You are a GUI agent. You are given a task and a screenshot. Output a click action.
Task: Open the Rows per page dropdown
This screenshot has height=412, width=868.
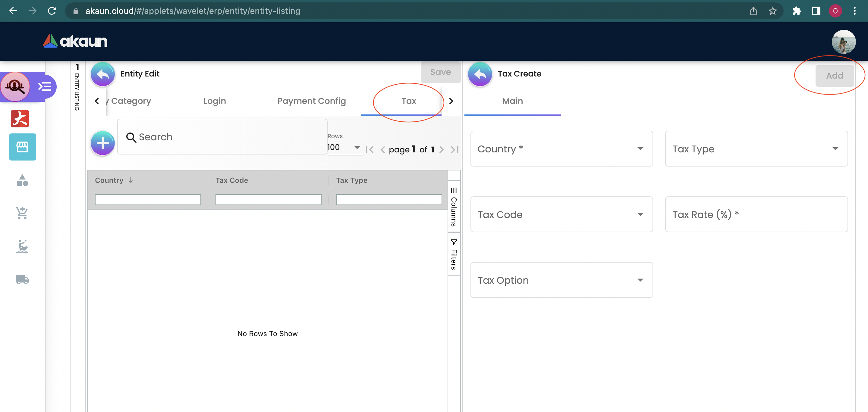344,148
